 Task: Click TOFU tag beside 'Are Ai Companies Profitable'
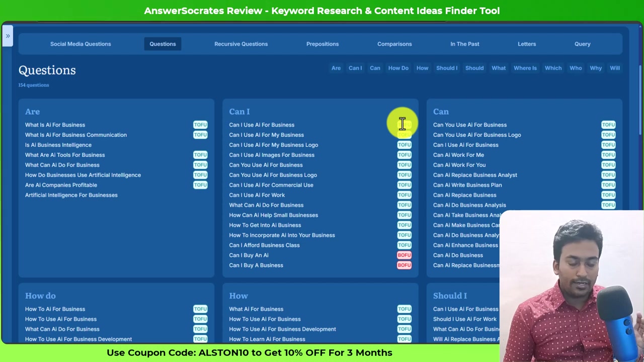click(200, 185)
